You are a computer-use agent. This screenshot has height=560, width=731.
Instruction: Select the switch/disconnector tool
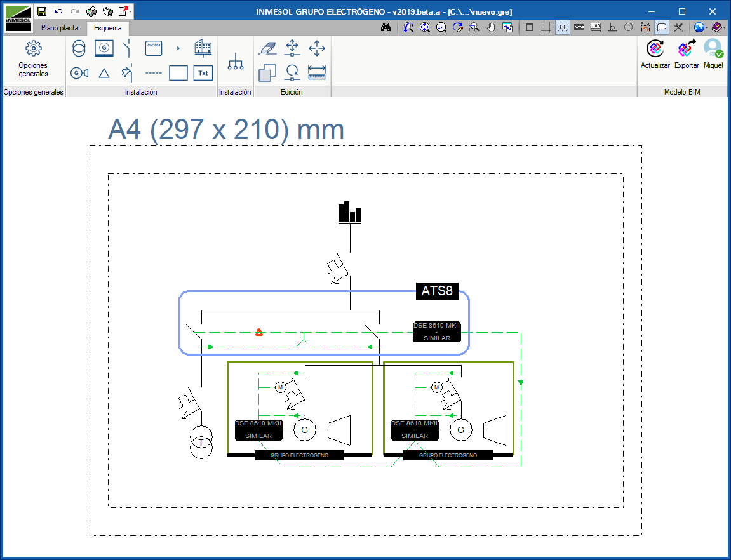coord(127,48)
